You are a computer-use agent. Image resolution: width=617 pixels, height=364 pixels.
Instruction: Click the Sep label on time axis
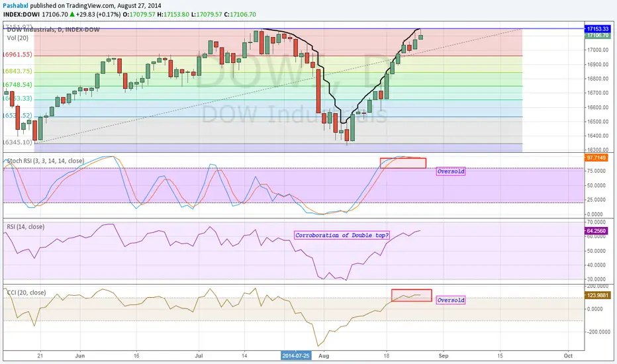444,356
